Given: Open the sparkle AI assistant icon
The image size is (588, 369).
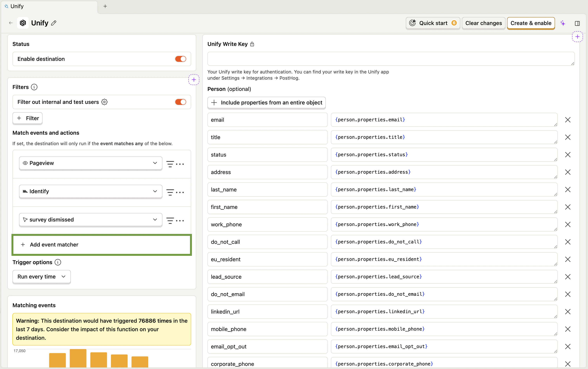Looking at the screenshot, I should pyautogui.click(x=563, y=23).
